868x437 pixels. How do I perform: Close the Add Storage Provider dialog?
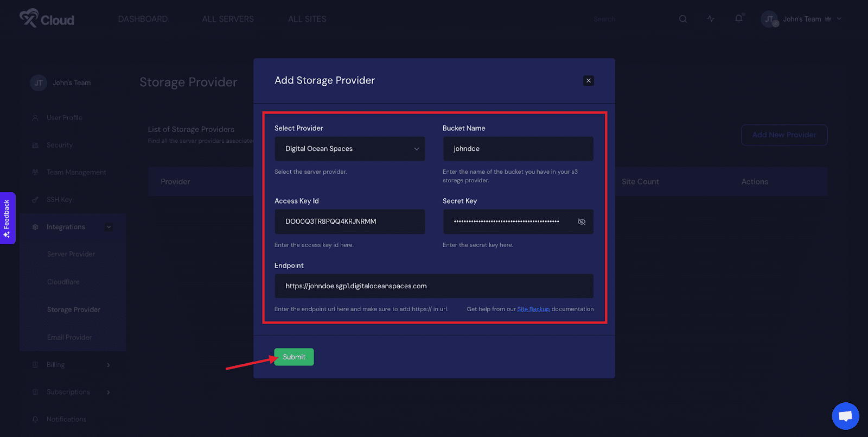[x=589, y=80]
